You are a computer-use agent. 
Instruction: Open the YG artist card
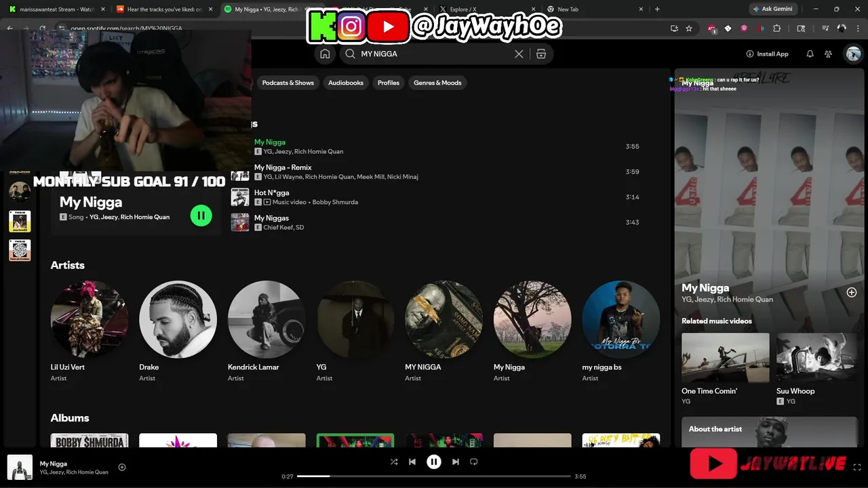355,332
